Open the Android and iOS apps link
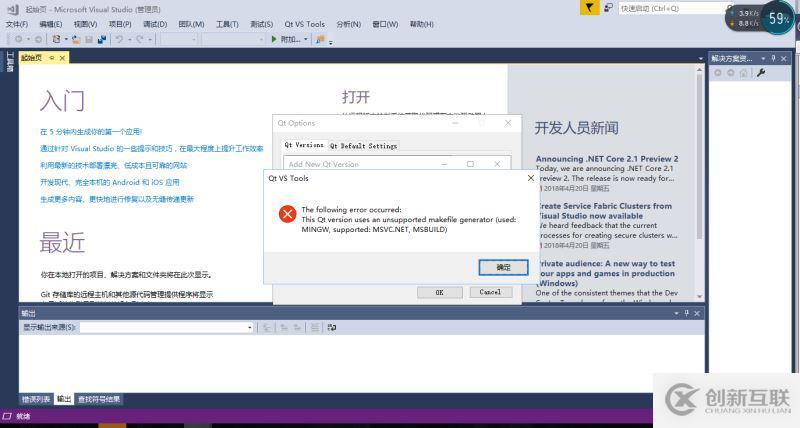 (x=110, y=182)
